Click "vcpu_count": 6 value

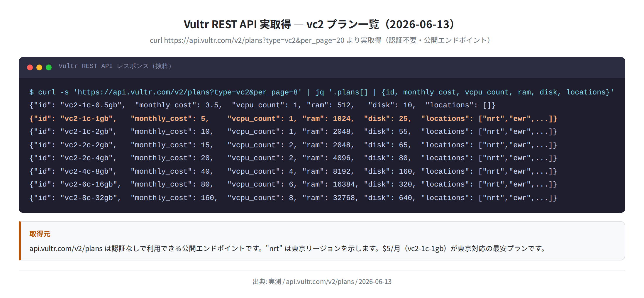click(x=291, y=184)
